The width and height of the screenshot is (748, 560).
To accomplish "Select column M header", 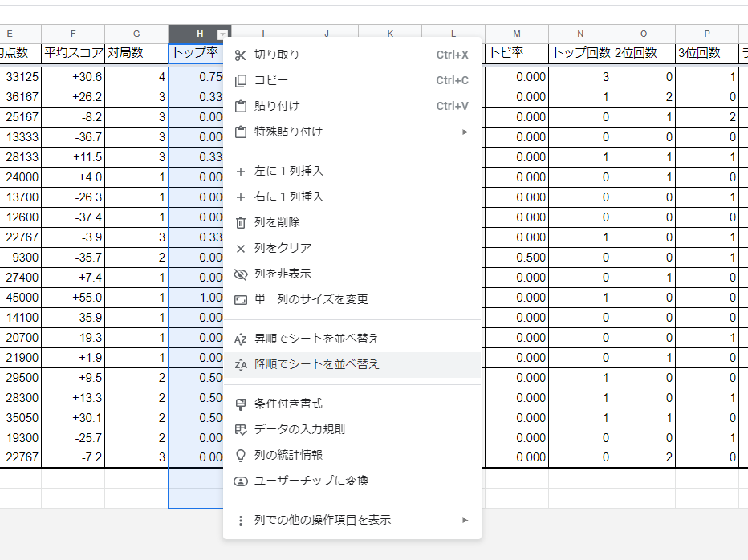I will pos(517,34).
